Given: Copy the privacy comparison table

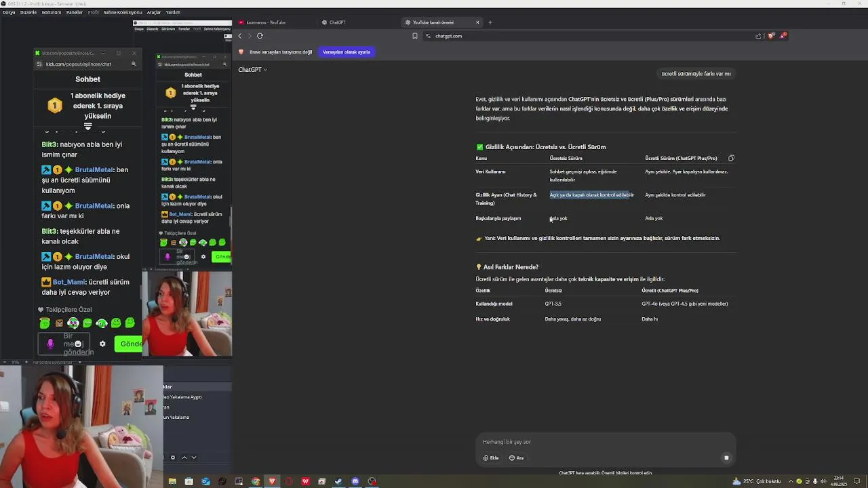Looking at the screenshot, I should [731, 158].
